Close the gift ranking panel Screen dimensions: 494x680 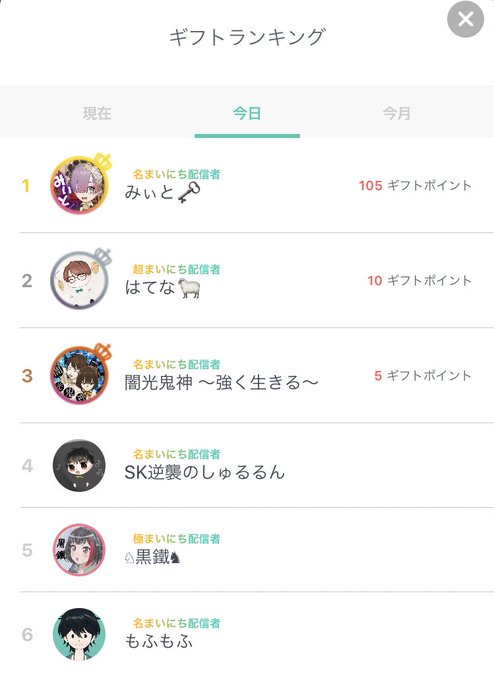[465, 19]
